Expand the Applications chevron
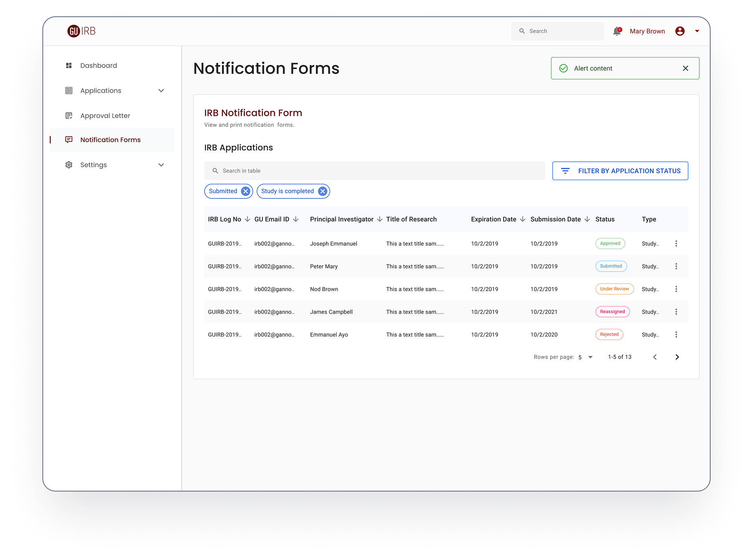 tap(161, 90)
